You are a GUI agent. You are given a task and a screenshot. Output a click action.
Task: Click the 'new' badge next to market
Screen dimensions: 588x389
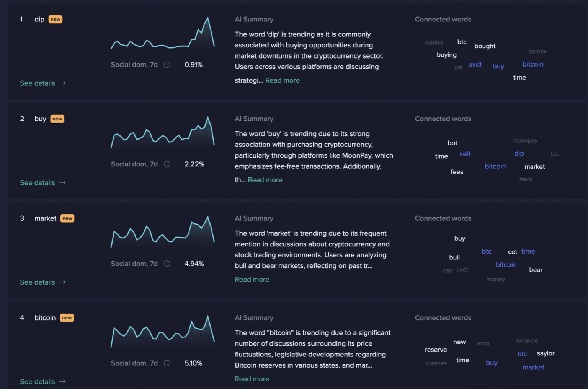[x=67, y=218]
